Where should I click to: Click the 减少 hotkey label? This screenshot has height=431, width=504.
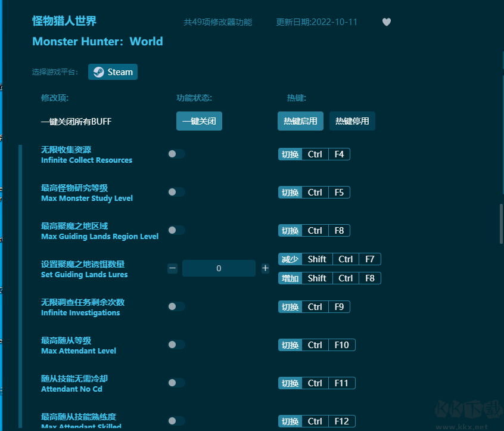[290, 259]
